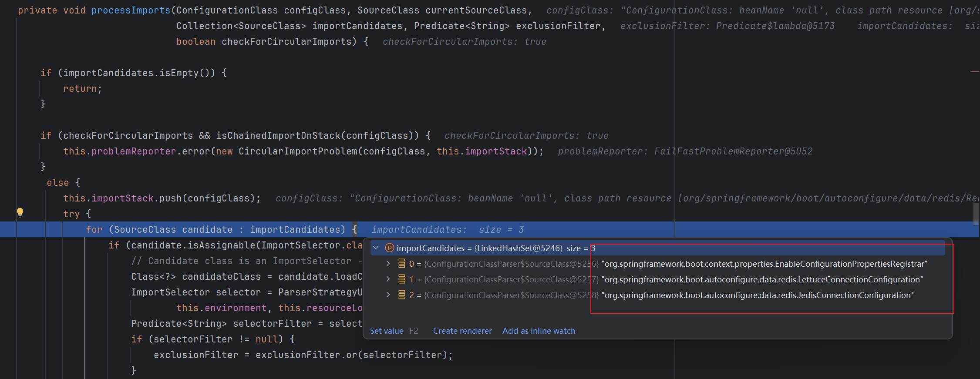Click the editor vertical scrollbar thumb

tap(976, 214)
